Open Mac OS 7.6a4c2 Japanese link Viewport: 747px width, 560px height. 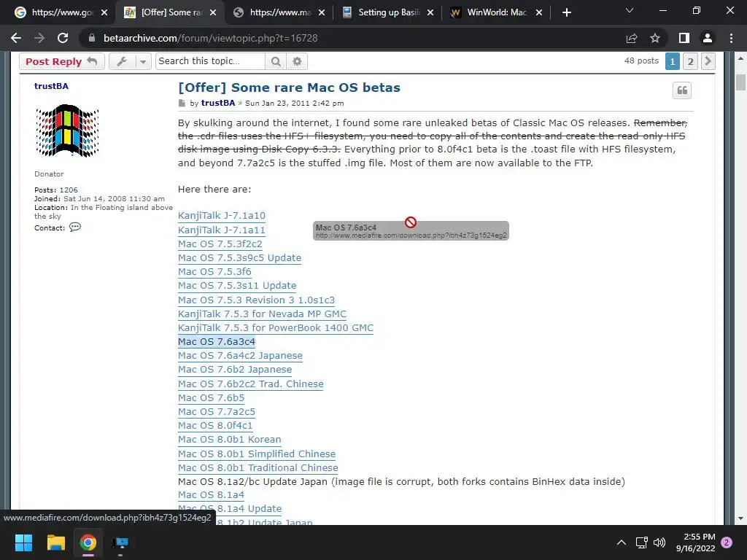coord(240,355)
